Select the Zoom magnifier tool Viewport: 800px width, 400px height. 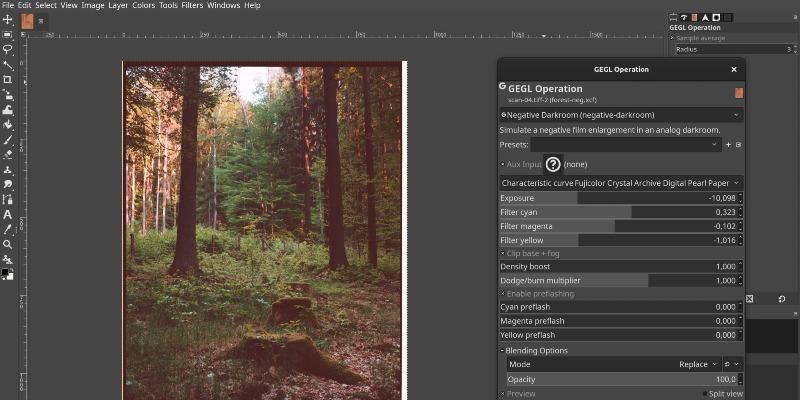click(x=7, y=244)
